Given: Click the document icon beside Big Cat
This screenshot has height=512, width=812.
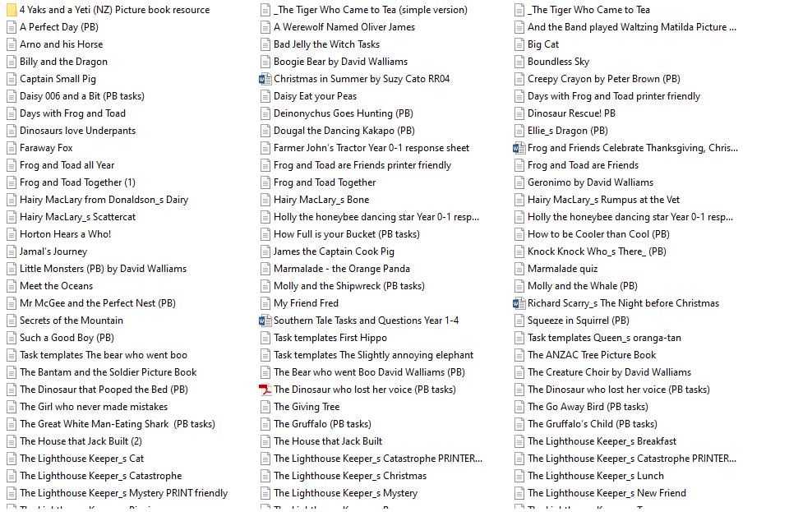Looking at the screenshot, I should (x=519, y=44).
